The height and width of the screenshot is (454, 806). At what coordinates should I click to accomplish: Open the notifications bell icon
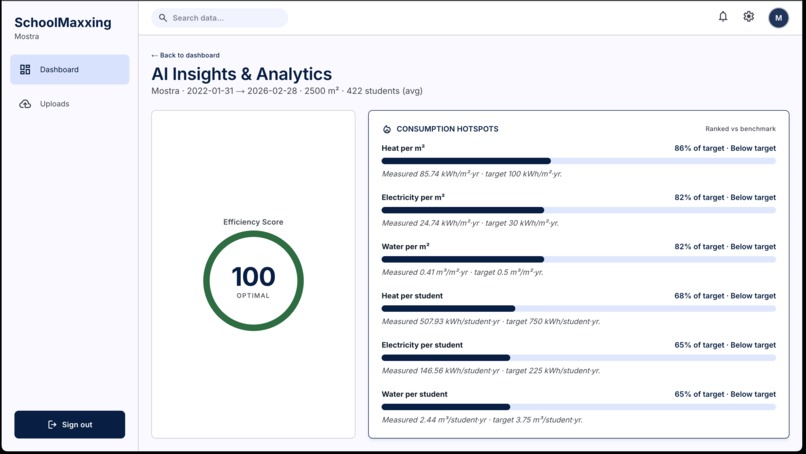pyautogui.click(x=723, y=17)
